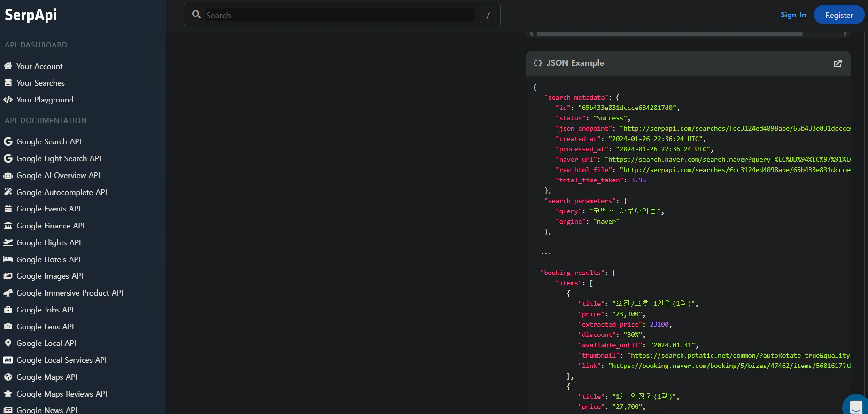
Task: Open Google Finance API docs
Action: (x=51, y=226)
